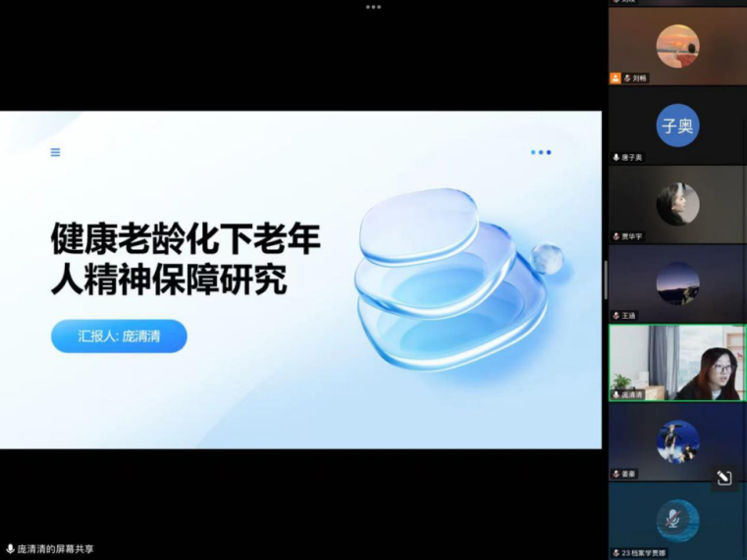Click the mic icon beside 庞清清的屏幕共享
This screenshot has height=560, width=747.
tap(10, 549)
